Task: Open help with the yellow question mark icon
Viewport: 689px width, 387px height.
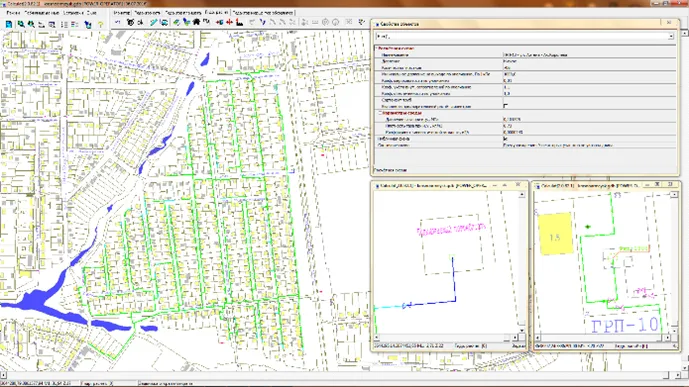Action: click(100, 25)
